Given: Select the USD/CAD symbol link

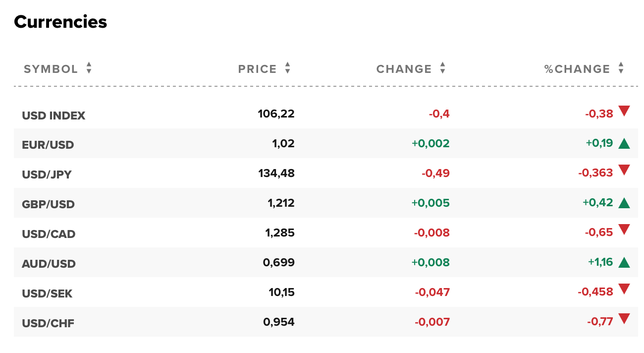Looking at the screenshot, I should [49, 234].
